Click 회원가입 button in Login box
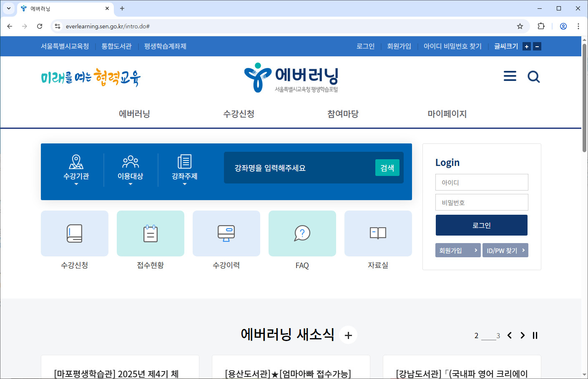The width and height of the screenshot is (588, 379). tap(458, 250)
